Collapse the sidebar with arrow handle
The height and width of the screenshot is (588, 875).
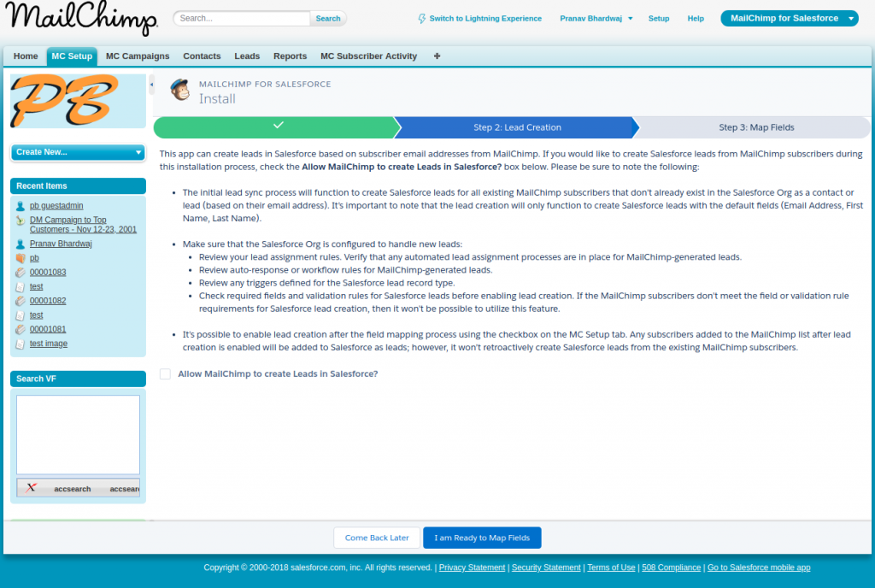151,85
